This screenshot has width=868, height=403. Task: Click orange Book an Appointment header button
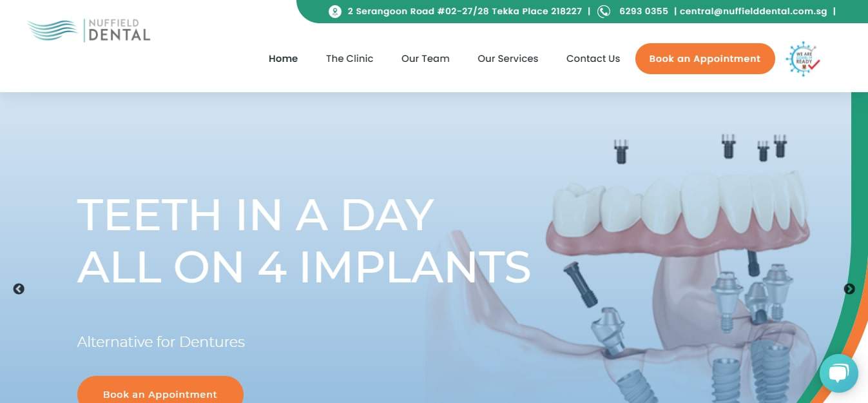click(x=705, y=59)
